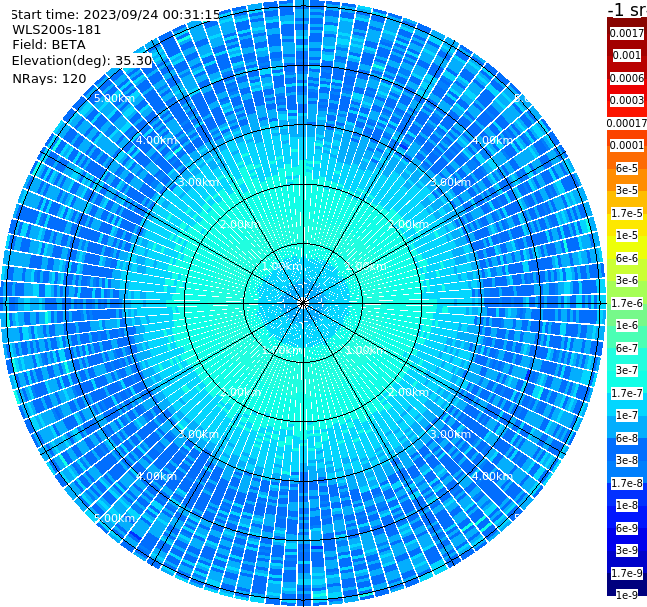
Task: Click the 3e-5 colorbar tick label
Action: point(627,190)
